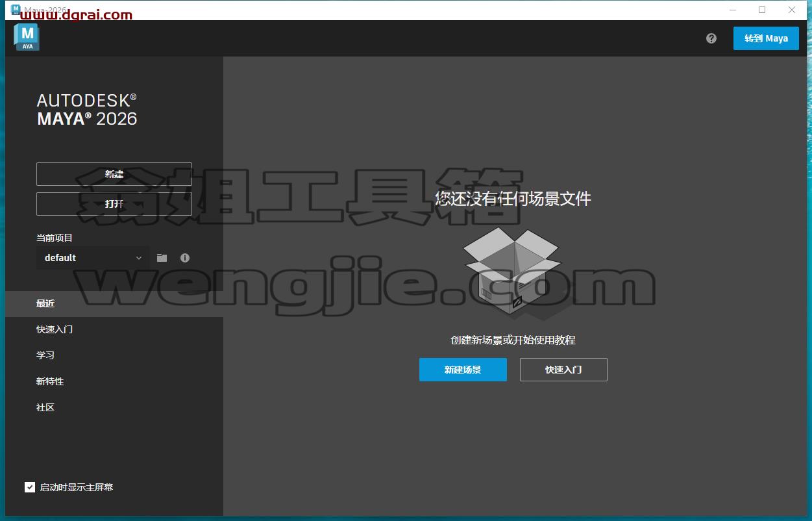Maximize the Maya window

(762, 10)
